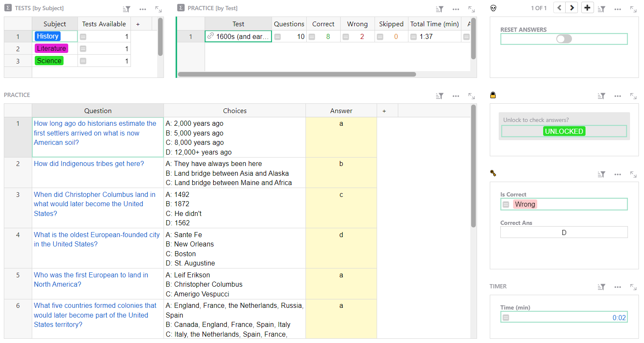The width and height of the screenshot is (644, 343).
Task: Expand the TESTS by Subject widget
Action: coord(158,9)
